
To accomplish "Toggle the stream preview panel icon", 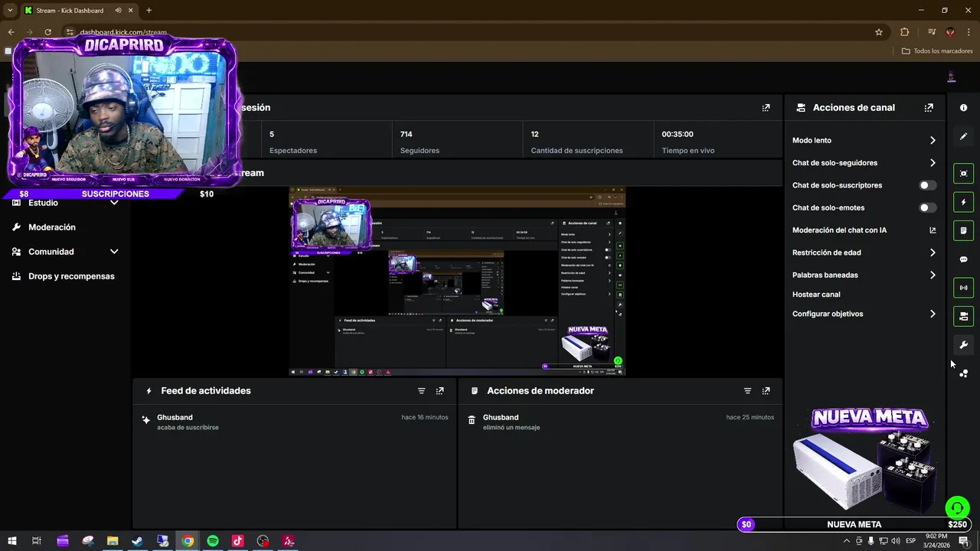I will tap(963, 174).
